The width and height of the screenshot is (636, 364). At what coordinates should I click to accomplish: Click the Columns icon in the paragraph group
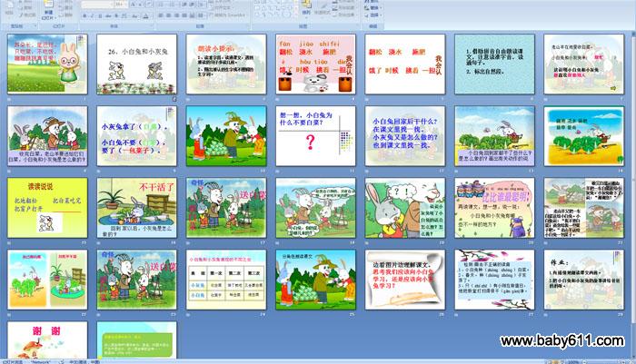click(201, 15)
